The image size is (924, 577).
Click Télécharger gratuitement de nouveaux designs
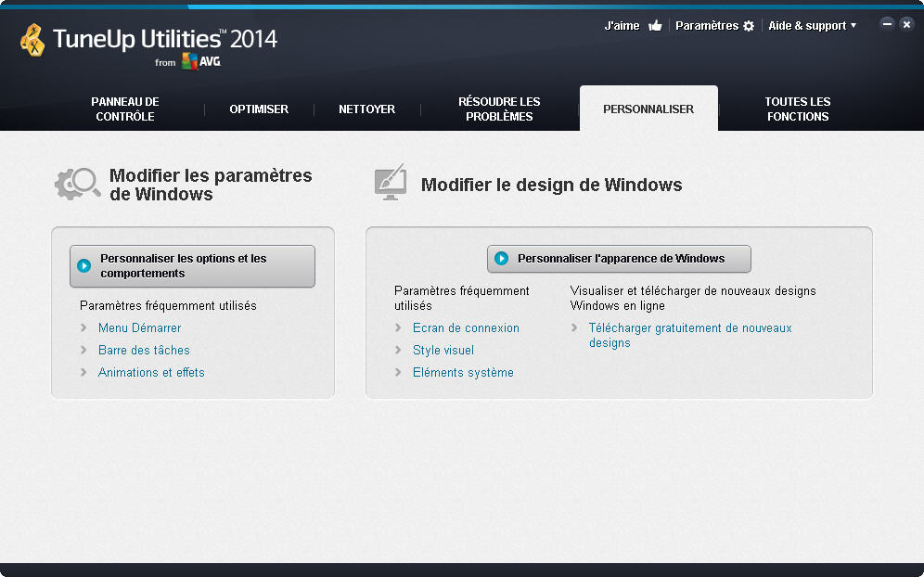[690, 336]
